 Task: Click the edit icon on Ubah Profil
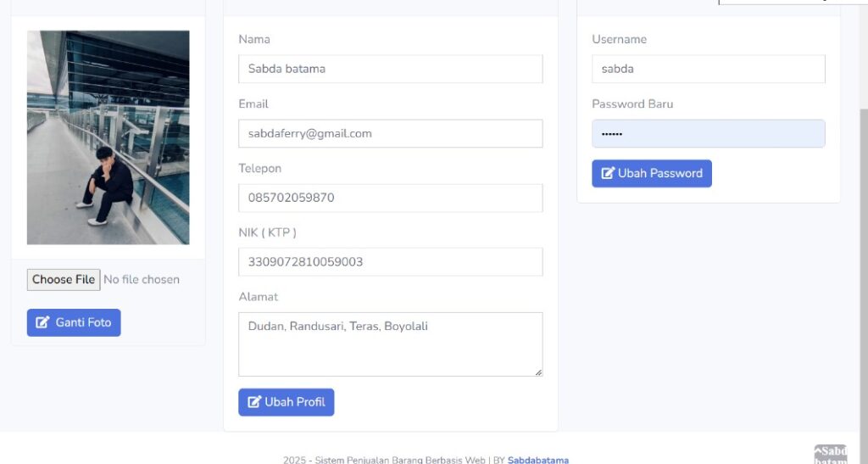[x=254, y=402]
